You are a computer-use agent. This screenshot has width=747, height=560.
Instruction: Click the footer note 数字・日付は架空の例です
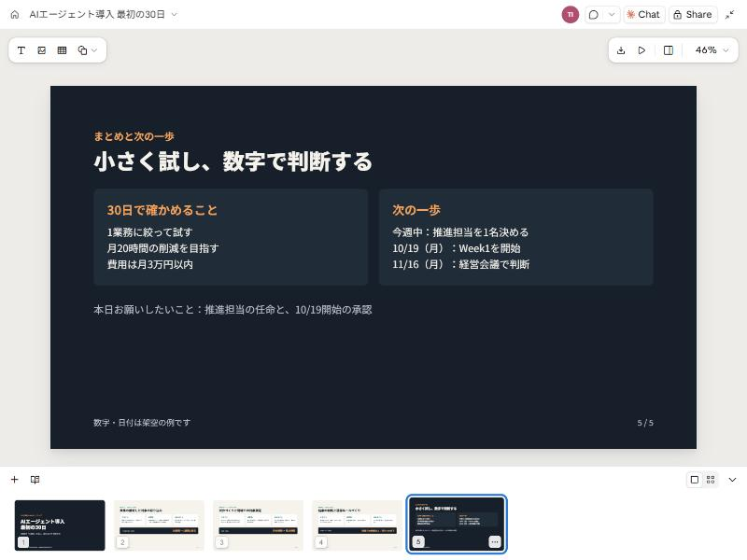[142, 423]
